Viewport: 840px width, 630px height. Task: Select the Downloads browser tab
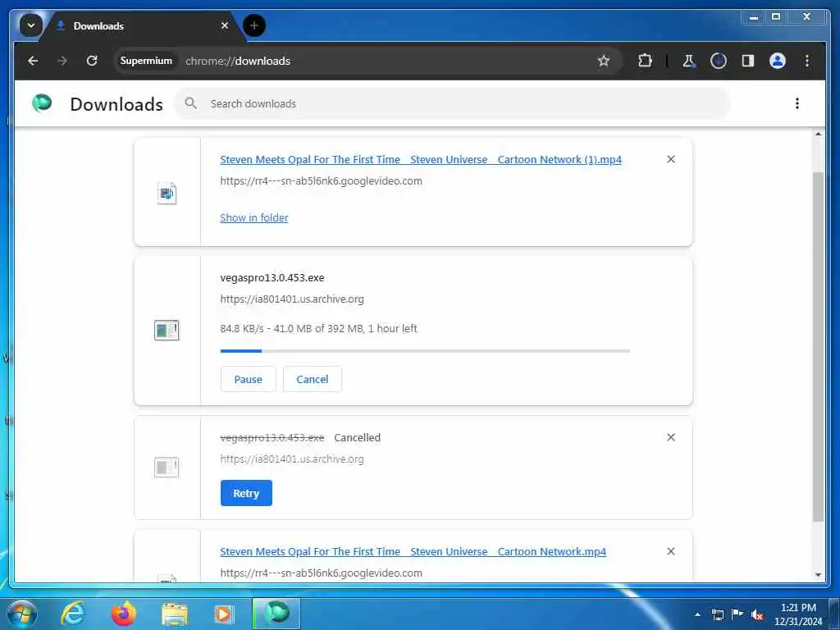click(143, 25)
